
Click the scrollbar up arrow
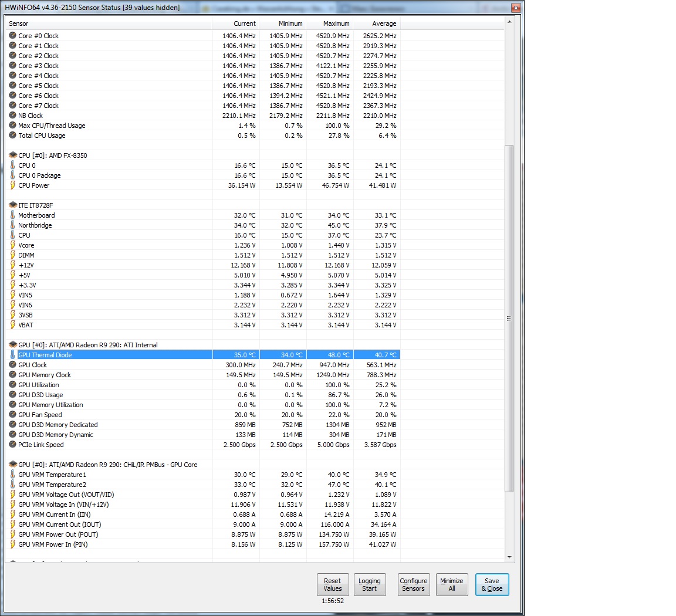click(509, 22)
